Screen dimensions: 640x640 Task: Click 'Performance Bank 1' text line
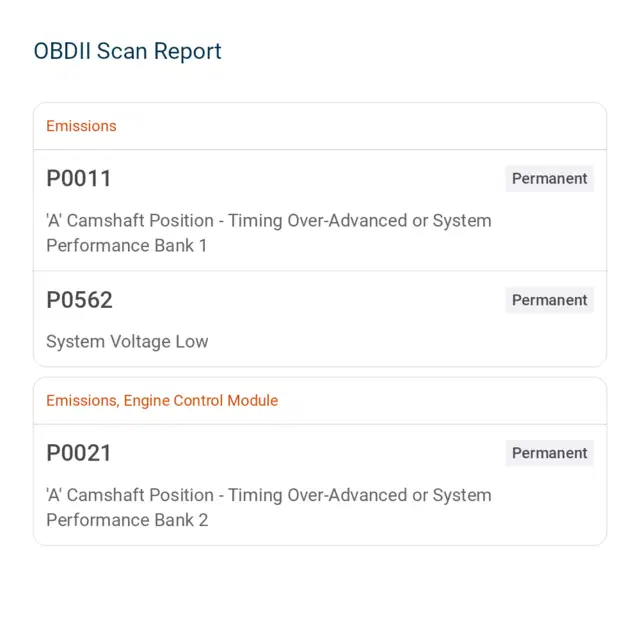pos(127,246)
